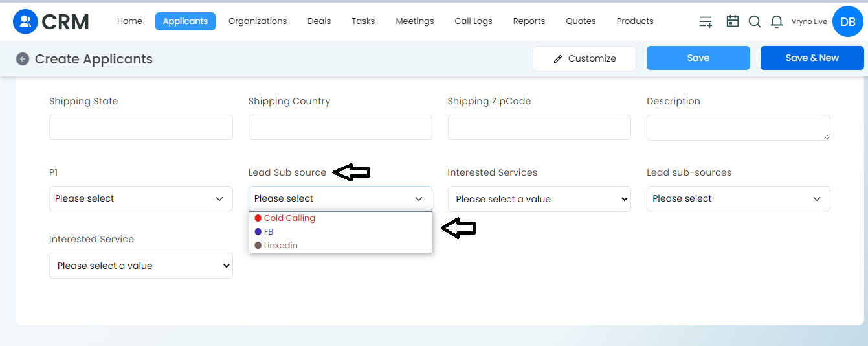
Task: Click the search magnifier icon
Action: click(x=755, y=21)
